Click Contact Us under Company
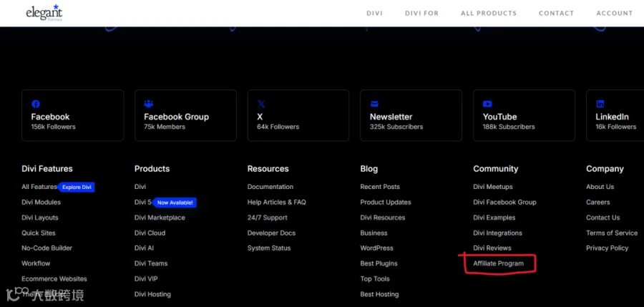 (x=603, y=218)
